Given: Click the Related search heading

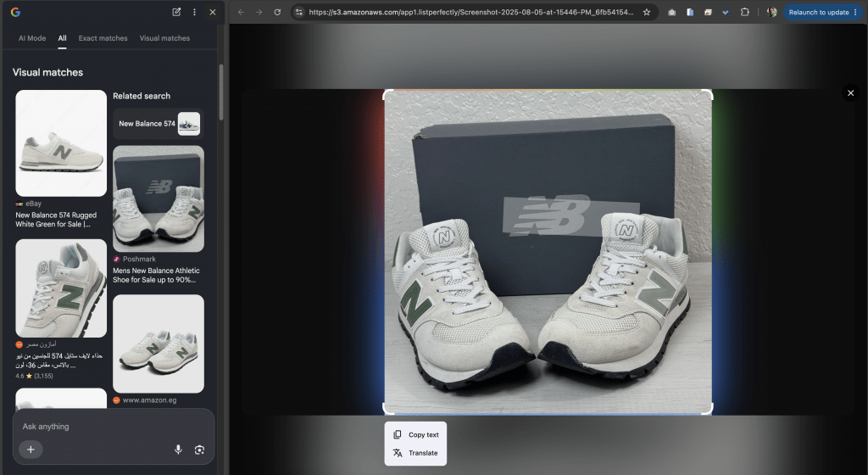Looking at the screenshot, I should [x=142, y=96].
